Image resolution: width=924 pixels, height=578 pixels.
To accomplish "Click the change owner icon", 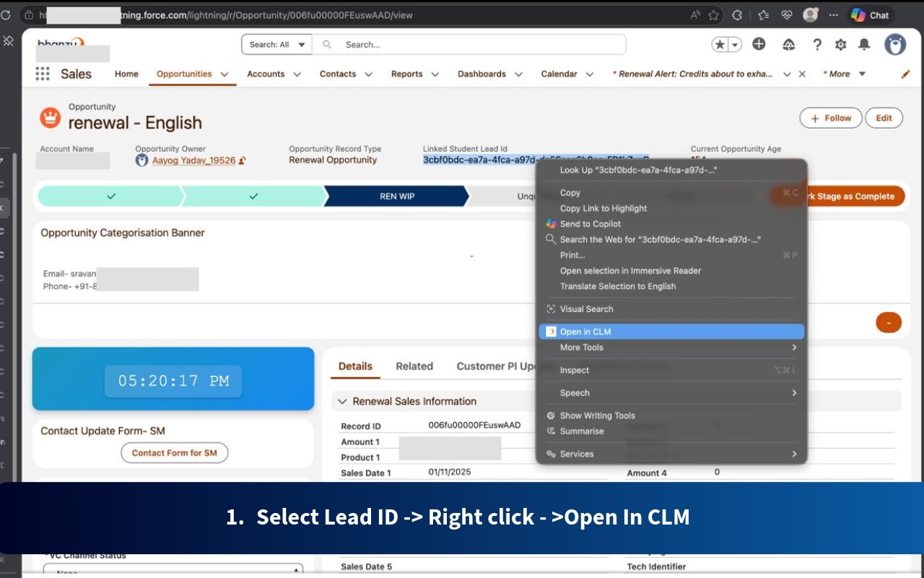I will (243, 160).
